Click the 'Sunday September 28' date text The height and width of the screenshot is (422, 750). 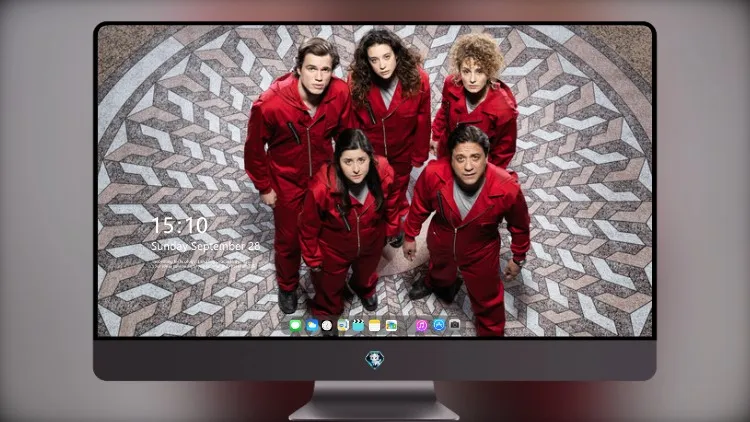pos(205,246)
